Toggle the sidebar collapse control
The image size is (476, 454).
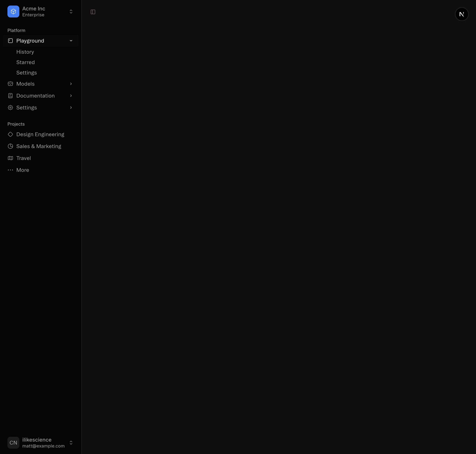coord(93,12)
